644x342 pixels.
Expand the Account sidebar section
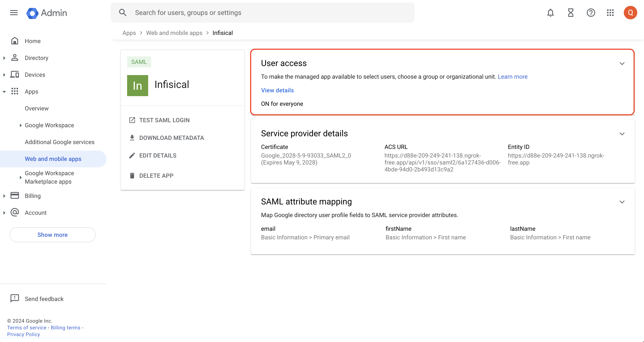4,213
